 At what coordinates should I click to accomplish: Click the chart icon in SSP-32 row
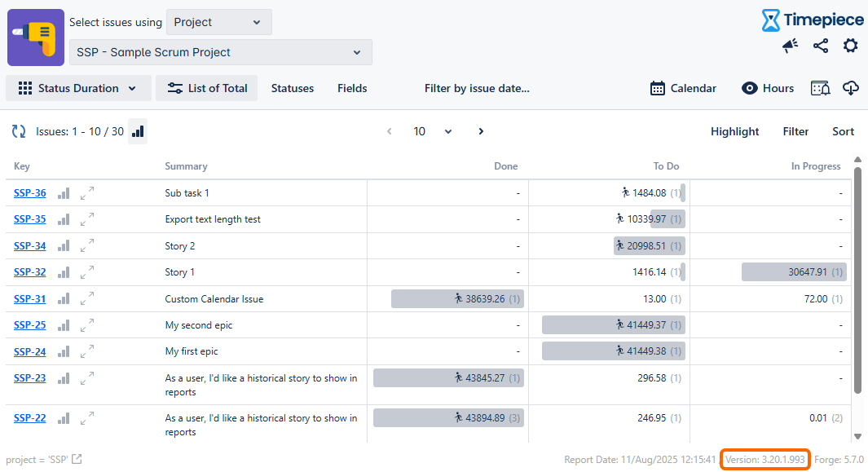click(x=64, y=272)
